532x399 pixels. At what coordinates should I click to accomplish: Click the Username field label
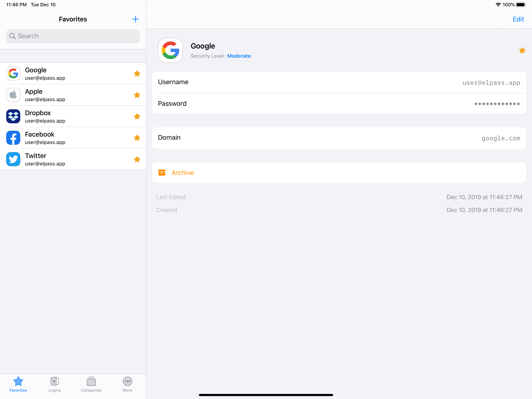click(173, 82)
